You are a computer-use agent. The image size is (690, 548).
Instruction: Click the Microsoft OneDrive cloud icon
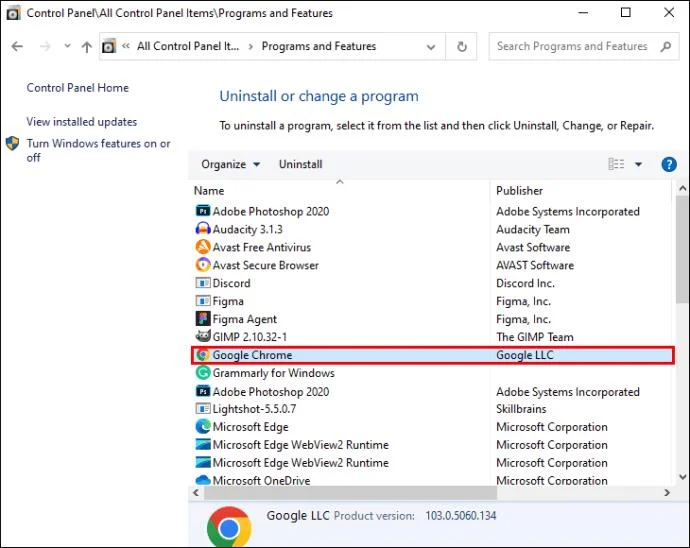[203, 480]
